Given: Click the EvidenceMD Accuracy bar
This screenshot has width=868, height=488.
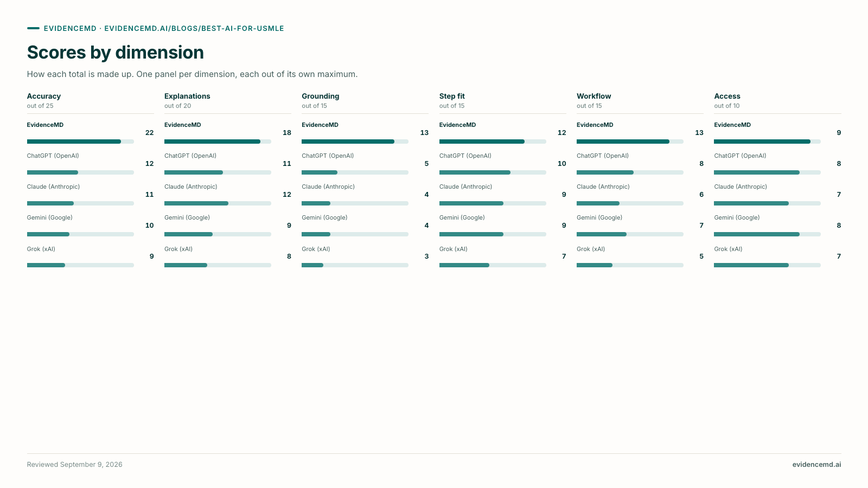Looking at the screenshot, I should pyautogui.click(x=80, y=142).
